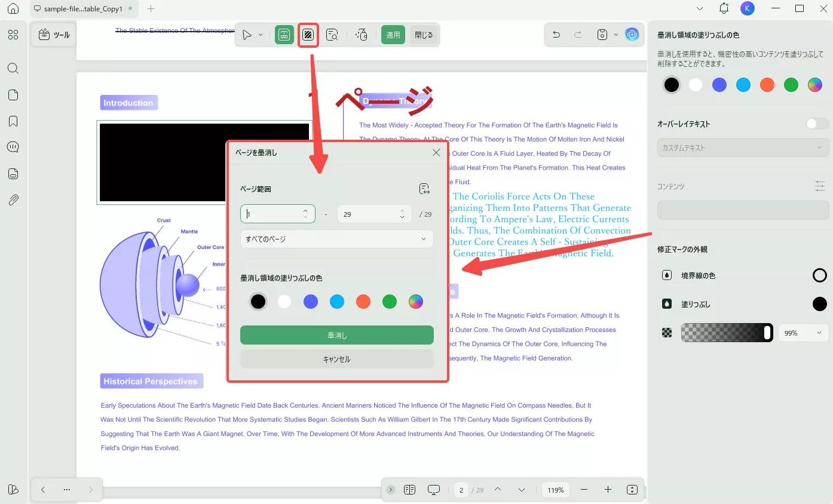Viewport: 833px width, 504px height.
Task: Open the すべてのページ dropdown
Action: pyautogui.click(x=336, y=238)
